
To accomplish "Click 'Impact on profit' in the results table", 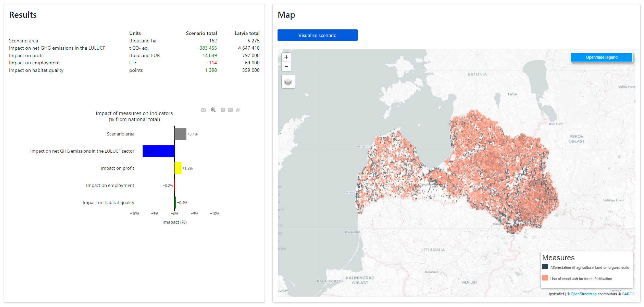I will coord(27,56).
